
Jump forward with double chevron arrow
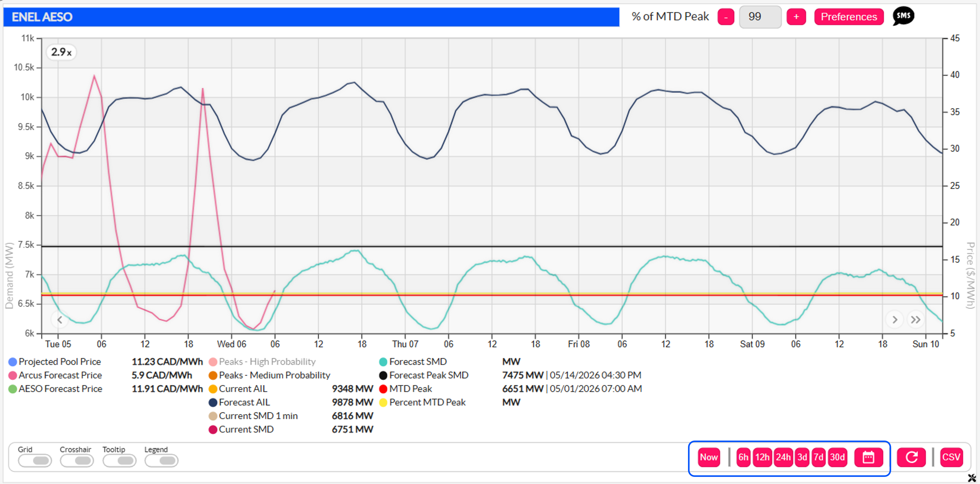916,320
